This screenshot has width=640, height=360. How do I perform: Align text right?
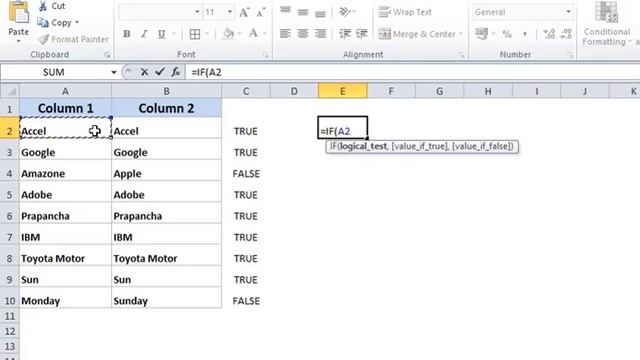[320, 33]
